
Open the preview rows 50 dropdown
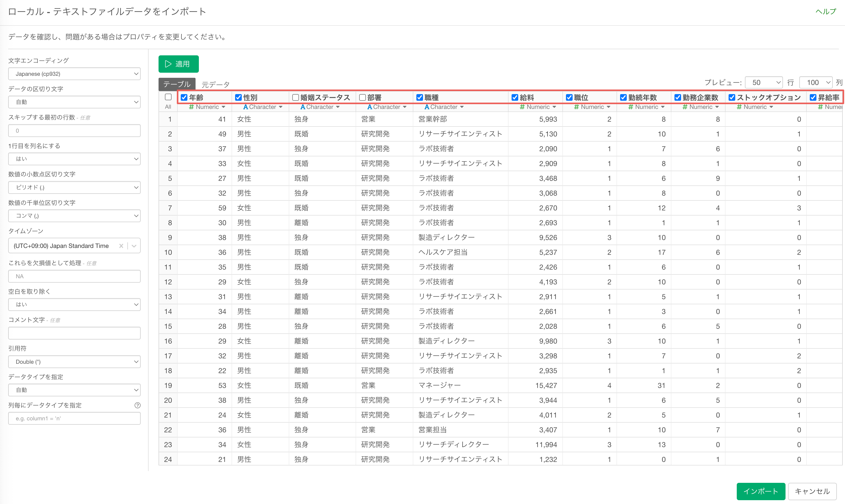[763, 83]
